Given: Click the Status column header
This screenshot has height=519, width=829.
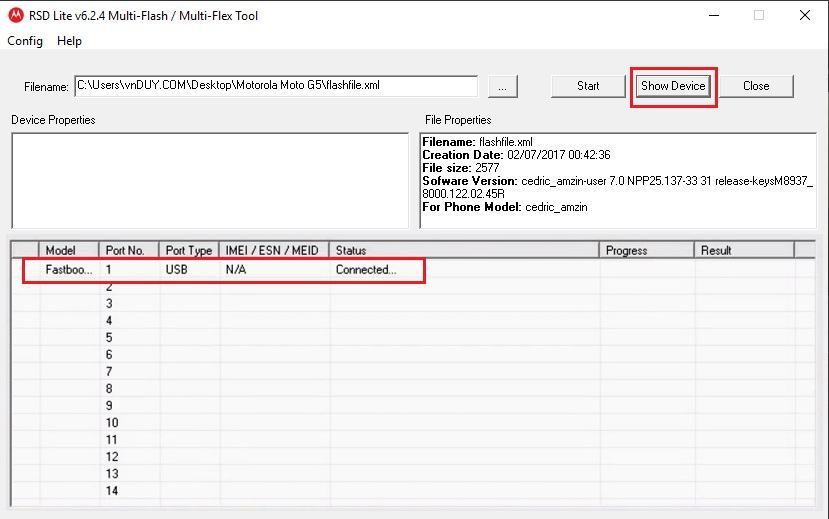Looking at the screenshot, I should (464, 251).
